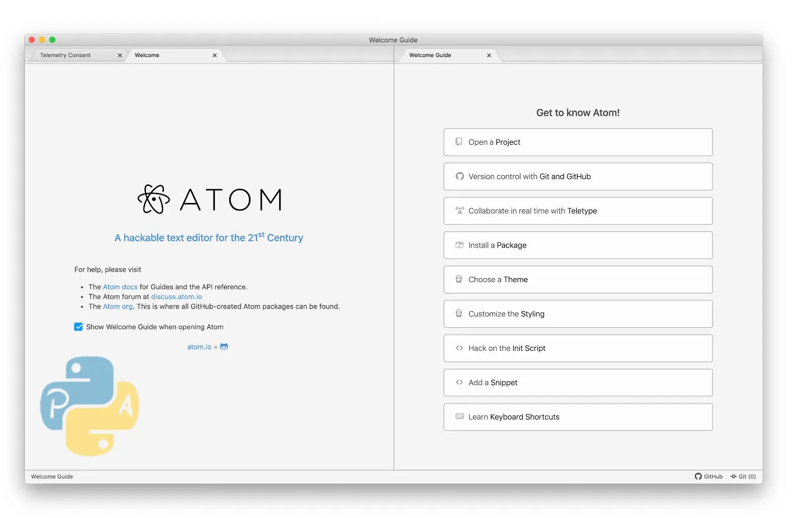Click the book icon in Open a Project
The width and height of the screenshot is (812, 518).
(x=459, y=142)
